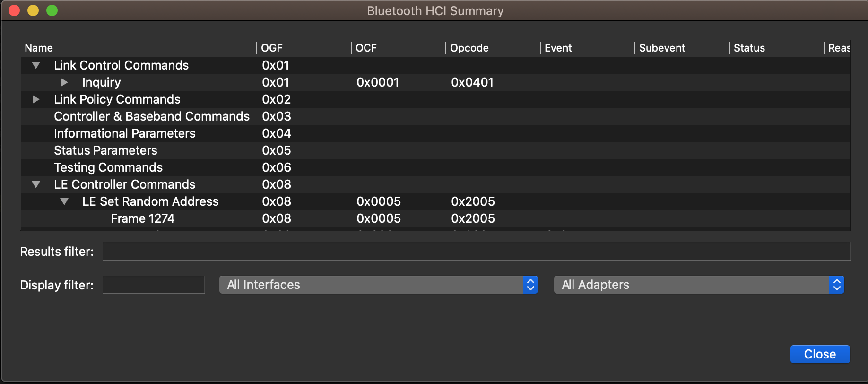
Task: Open the All Interfaces dropdown
Action: [x=378, y=285]
